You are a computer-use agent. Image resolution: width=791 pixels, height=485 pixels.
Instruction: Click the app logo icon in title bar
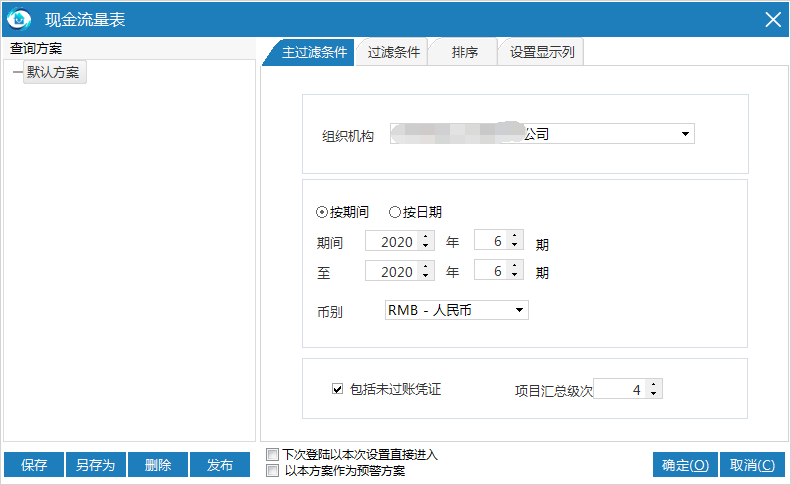click(x=19, y=19)
